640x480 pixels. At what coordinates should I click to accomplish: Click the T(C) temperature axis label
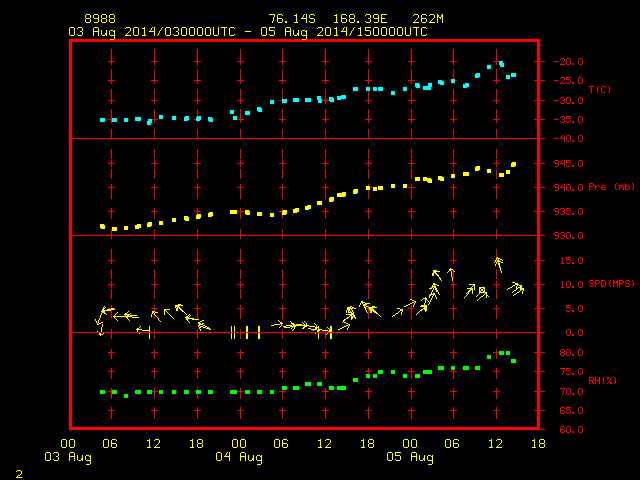pyautogui.click(x=600, y=89)
